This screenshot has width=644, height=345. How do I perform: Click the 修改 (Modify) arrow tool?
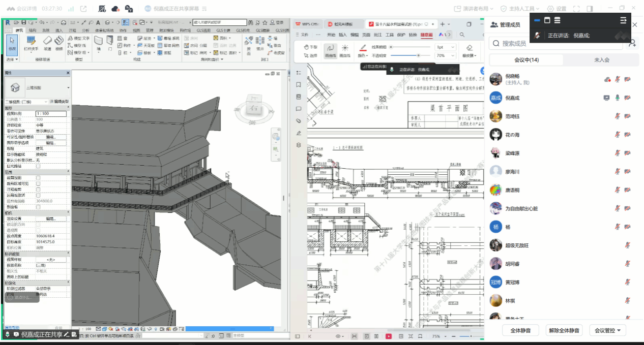click(x=11, y=42)
